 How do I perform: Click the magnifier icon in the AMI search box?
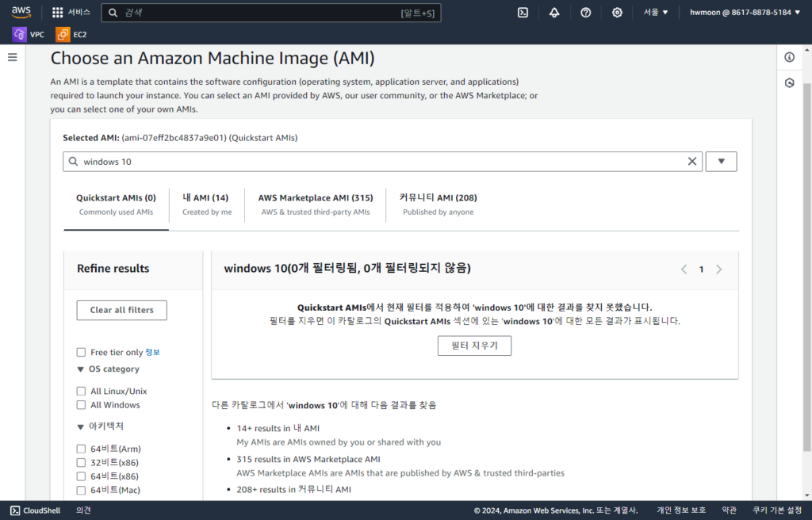[74, 162]
